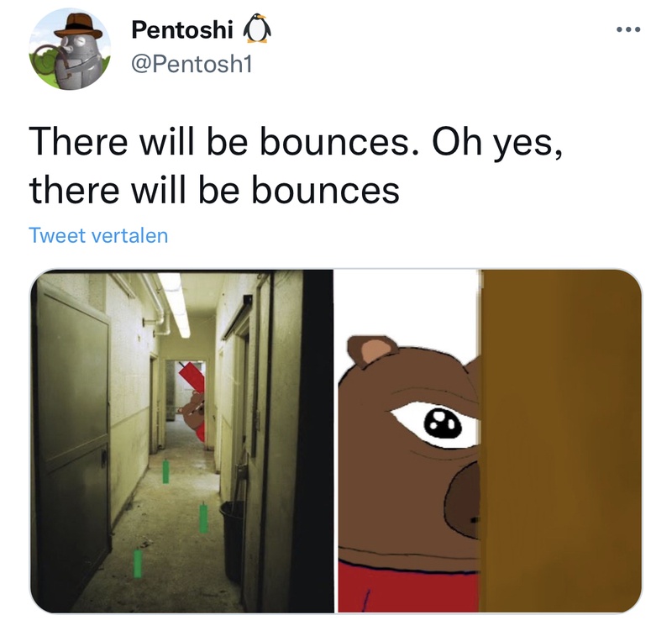The height and width of the screenshot is (631, 672).
Task: Click the farthest green candle in hallway
Action: (x=165, y=471)
